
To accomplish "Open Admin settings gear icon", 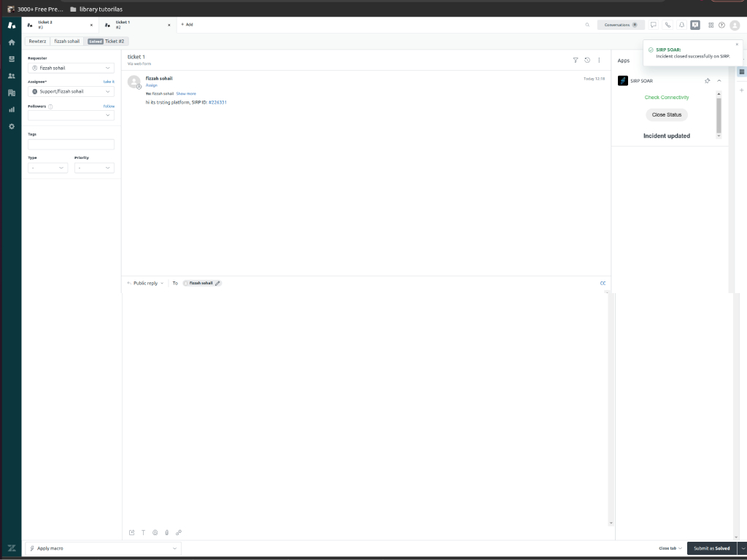I will (11, 126).
